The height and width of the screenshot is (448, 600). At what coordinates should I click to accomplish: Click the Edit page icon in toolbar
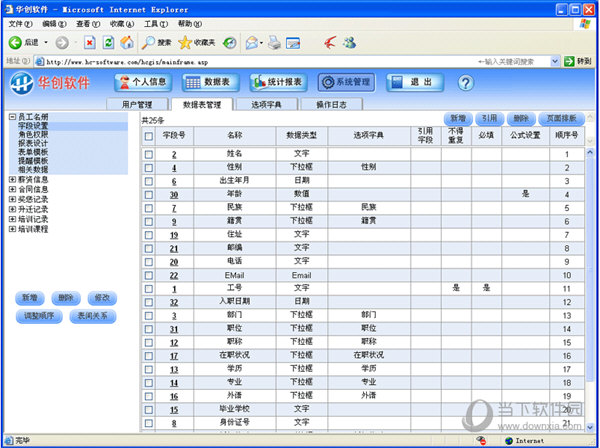pos(293,43)
